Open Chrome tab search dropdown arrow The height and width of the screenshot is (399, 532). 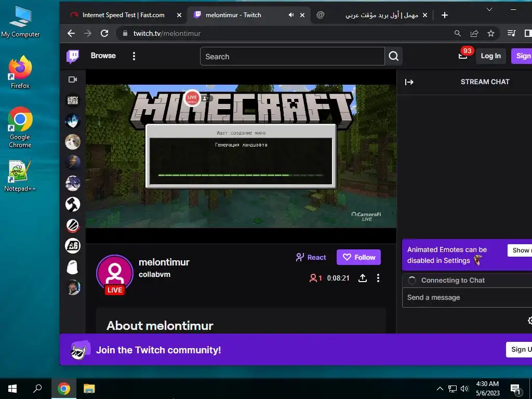(x=489, y=9)
